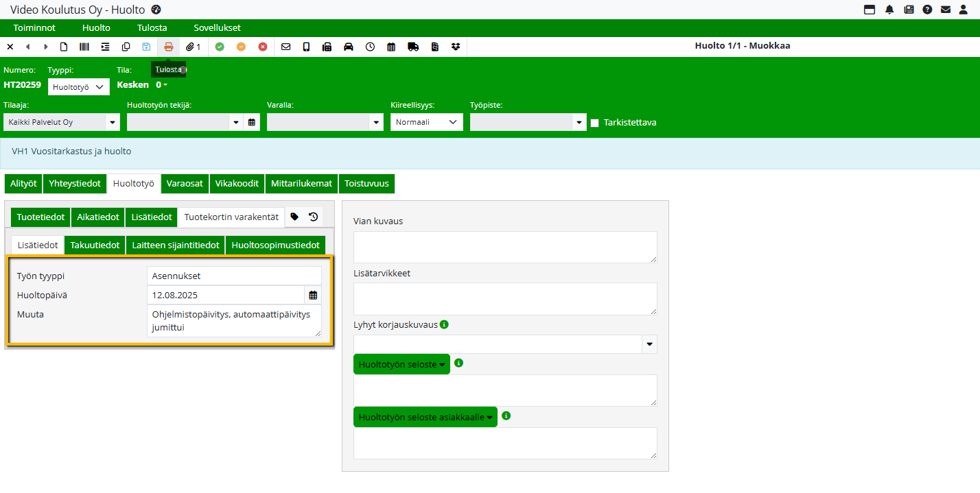Click the truck icon in toolbar
The width and height of the screenshot is (980, 493).
click(x=412, y=47)
